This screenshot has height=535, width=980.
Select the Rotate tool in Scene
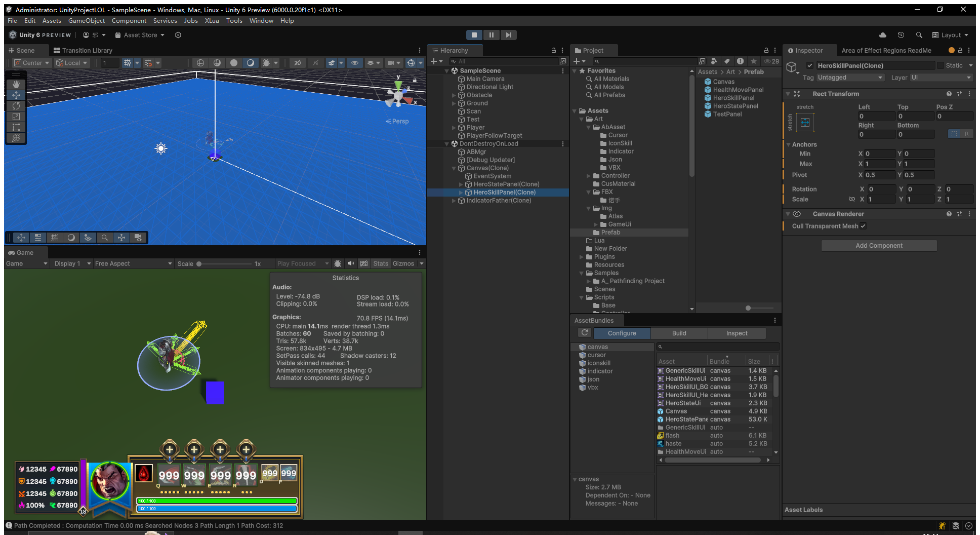tap(16, 105)
